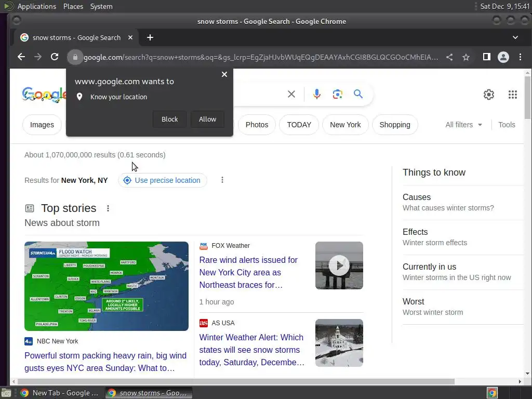The height and width of the screenshot is (399, 532).
Task: Click the horizontal scrollbar right arrow
Action: [x=520, y=382]
